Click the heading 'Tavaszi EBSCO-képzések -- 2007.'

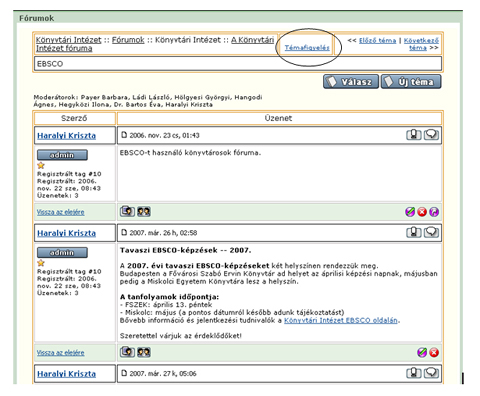pos(186,250)
